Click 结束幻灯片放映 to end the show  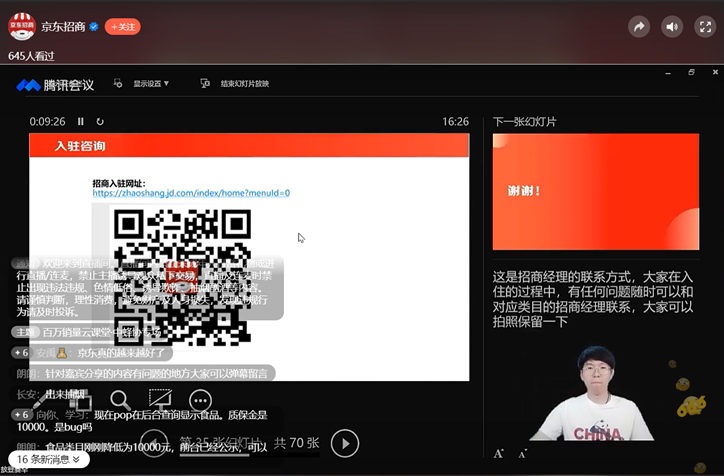(245, 84)
